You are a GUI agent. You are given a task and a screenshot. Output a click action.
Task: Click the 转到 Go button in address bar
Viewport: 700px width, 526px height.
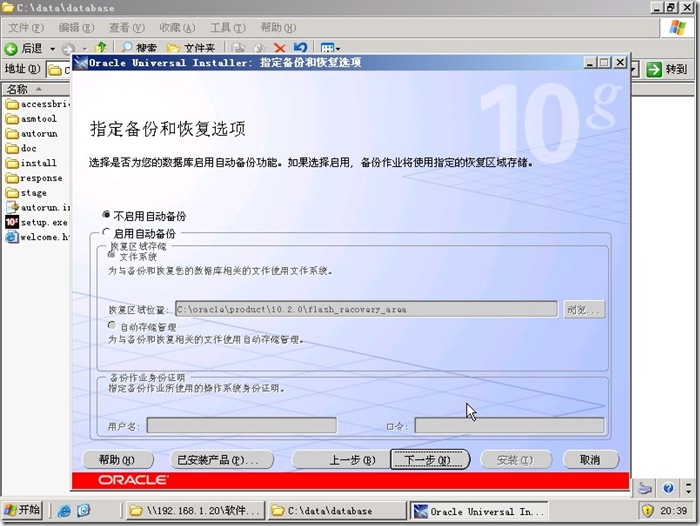coord(667,69)
